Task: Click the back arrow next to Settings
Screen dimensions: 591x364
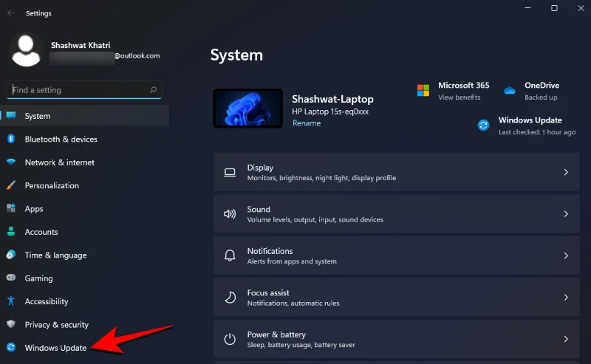Action: coord(10,13)
